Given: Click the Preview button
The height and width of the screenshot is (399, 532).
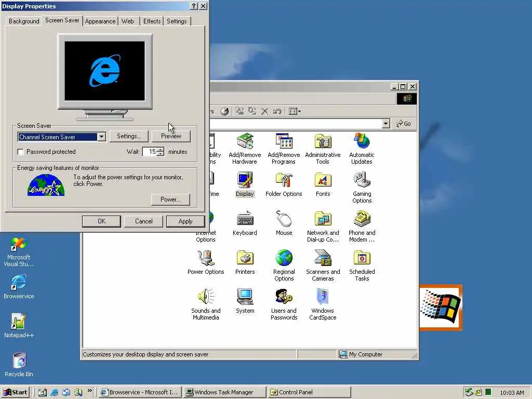Looking at the screenshot, I should (x=171, y=136).
